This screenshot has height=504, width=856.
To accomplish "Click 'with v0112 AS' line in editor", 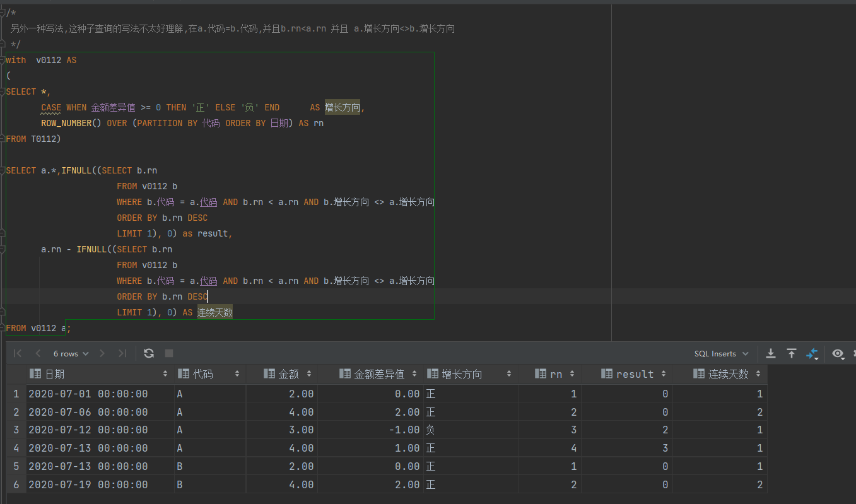I will pos(41,60).
